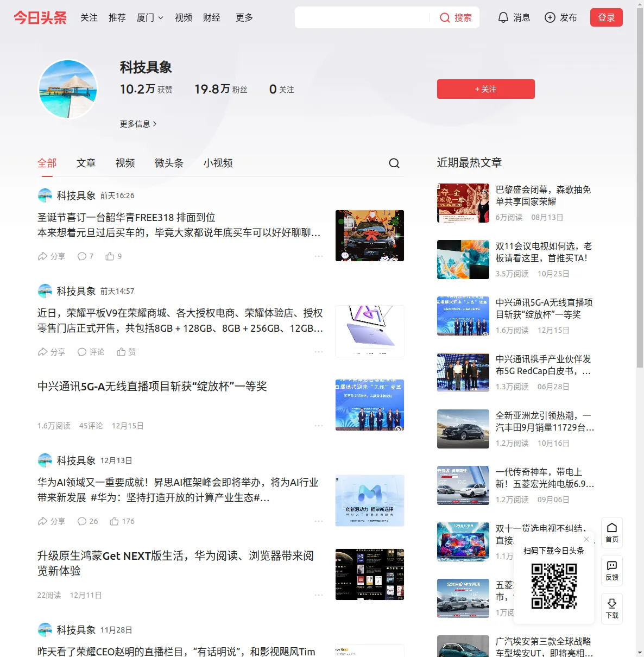Open more options on 圣诞节喜订 post

pos(319,256)
